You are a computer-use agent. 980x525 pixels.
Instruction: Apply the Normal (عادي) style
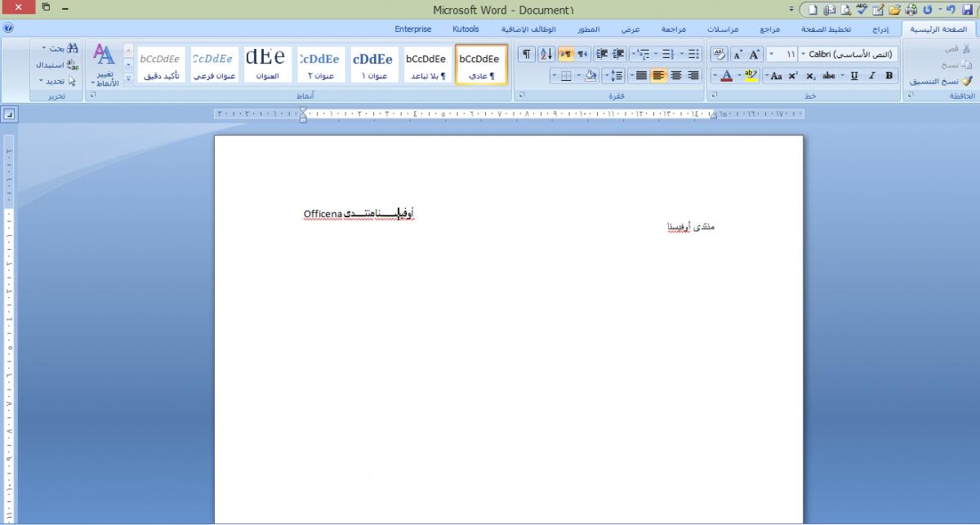tap(481, 65)
